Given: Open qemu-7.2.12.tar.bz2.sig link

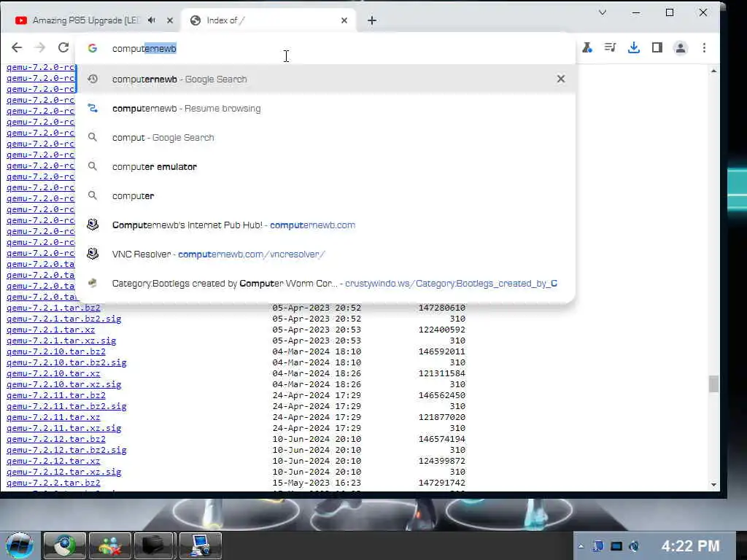Looking at the screenshot, I should pos(66,450).
